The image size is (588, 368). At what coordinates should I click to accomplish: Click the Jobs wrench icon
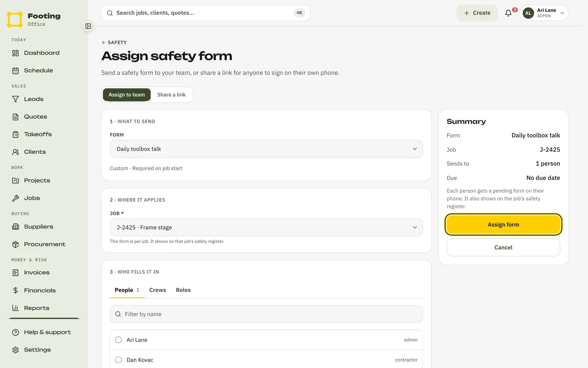pos(15,198)
